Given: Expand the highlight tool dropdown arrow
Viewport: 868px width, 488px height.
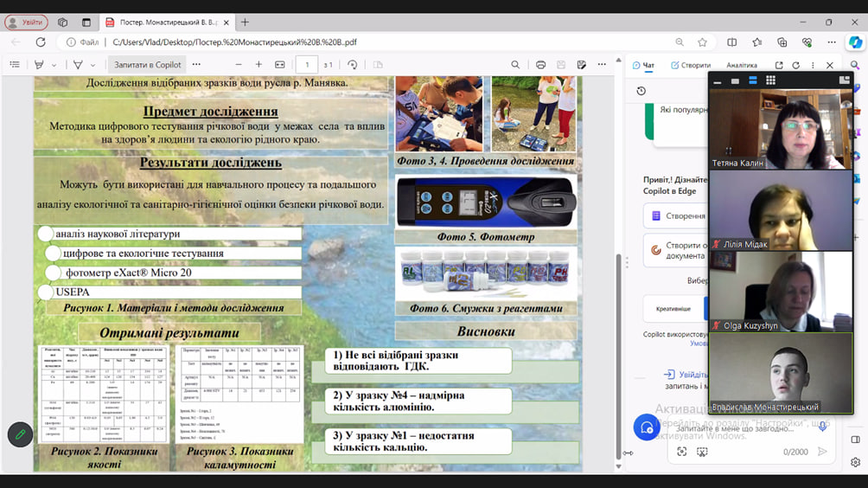Looking at the screenshot, I should tap(54, 65).
